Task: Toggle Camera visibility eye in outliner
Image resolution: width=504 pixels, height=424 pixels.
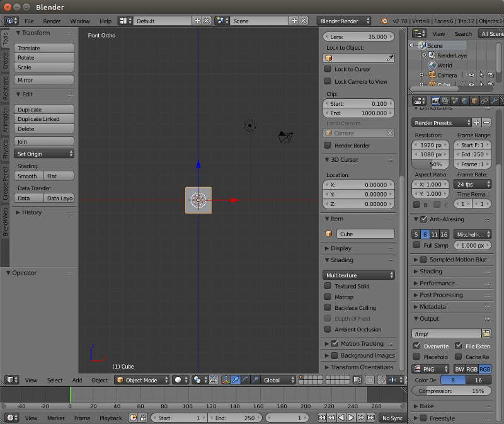Action: click(x=471, y=74)
